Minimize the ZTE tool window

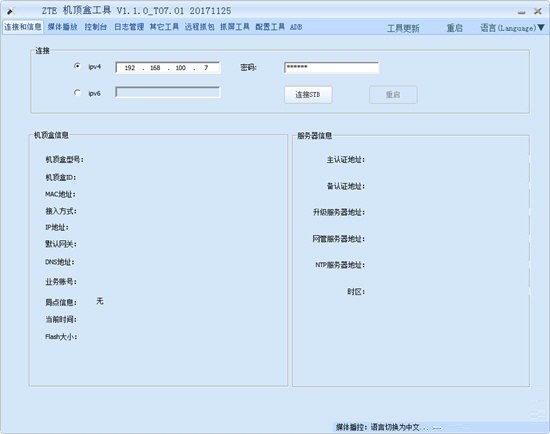(x=522, y=12)
